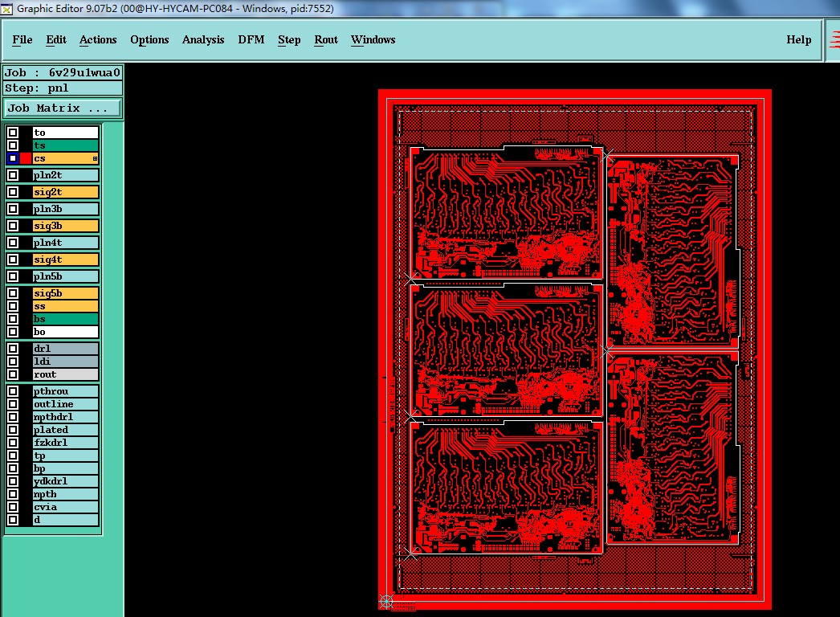
Task: Open the Help menu
Action: [x=799, y=39]
